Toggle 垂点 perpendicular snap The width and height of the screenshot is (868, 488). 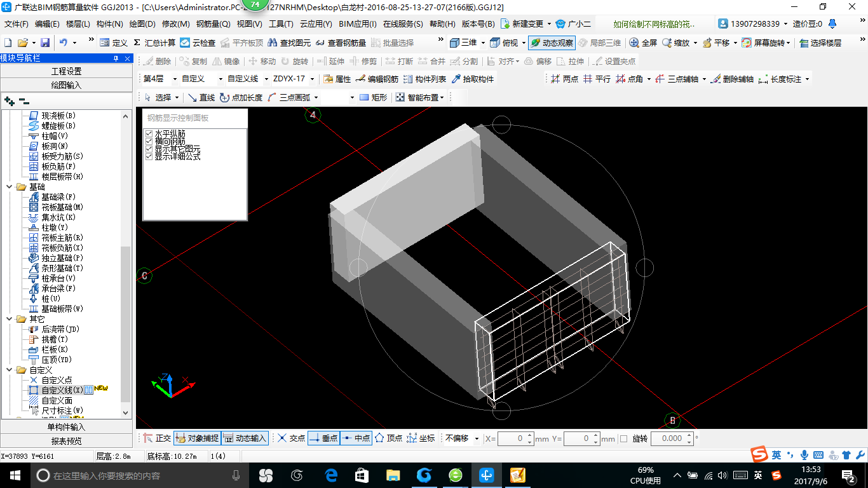323,438
